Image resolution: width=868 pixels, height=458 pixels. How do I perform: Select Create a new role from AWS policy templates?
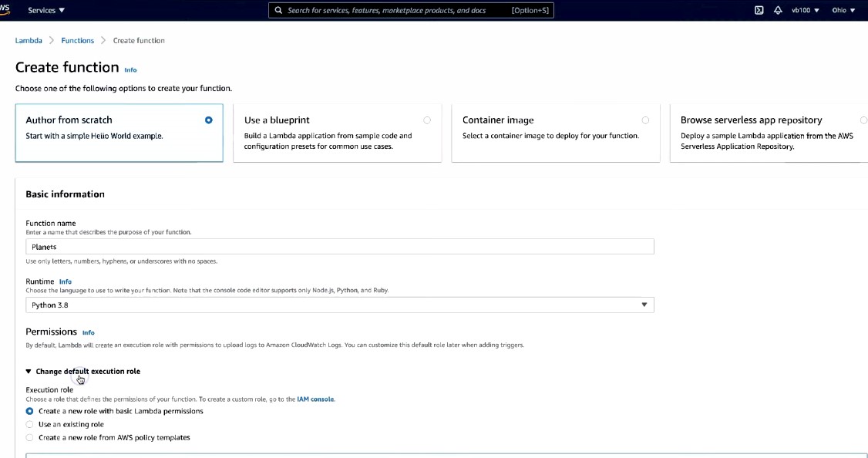click(x=108, y=437)
